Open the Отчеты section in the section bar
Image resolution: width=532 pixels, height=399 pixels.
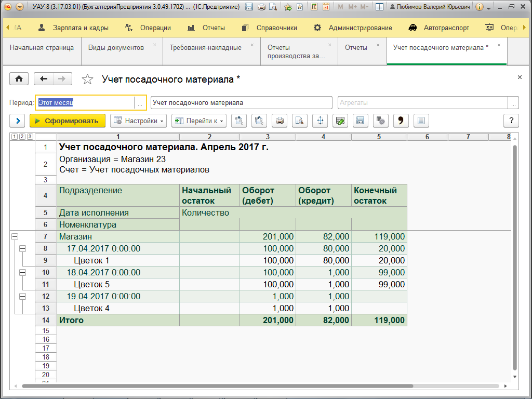[206, 28]
